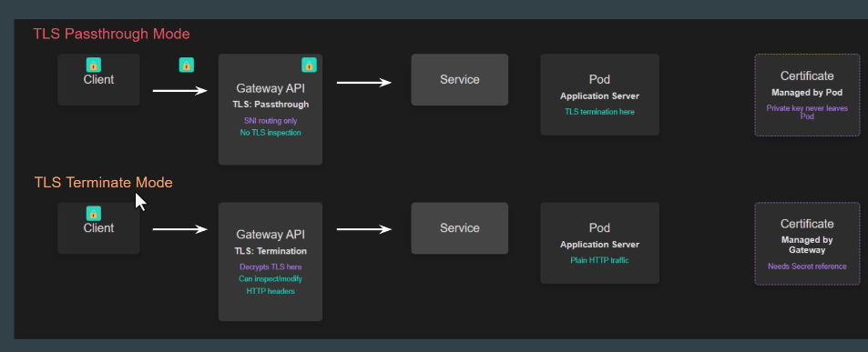Click the Decrypts TLS here text
This screenshot has width=868, height=352.
tap(271, 267)
